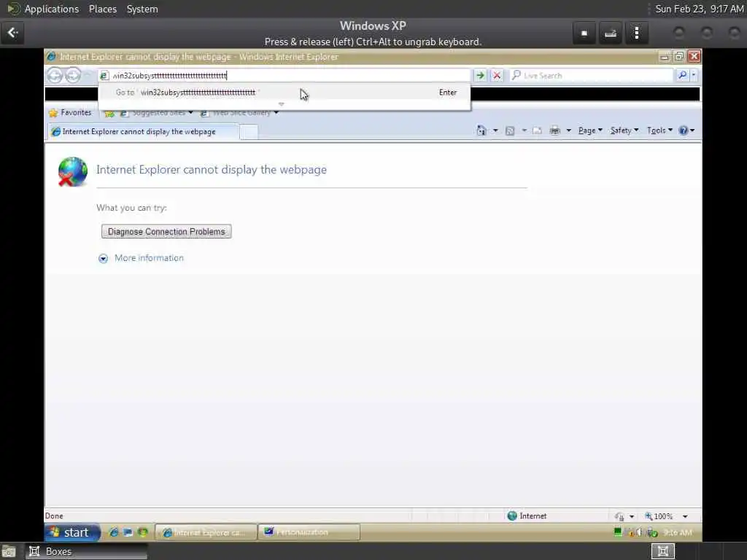This screenshot has height=560, width=747.
Task: Click the show desktop icon bottom left
Action: tap(9, 551)
